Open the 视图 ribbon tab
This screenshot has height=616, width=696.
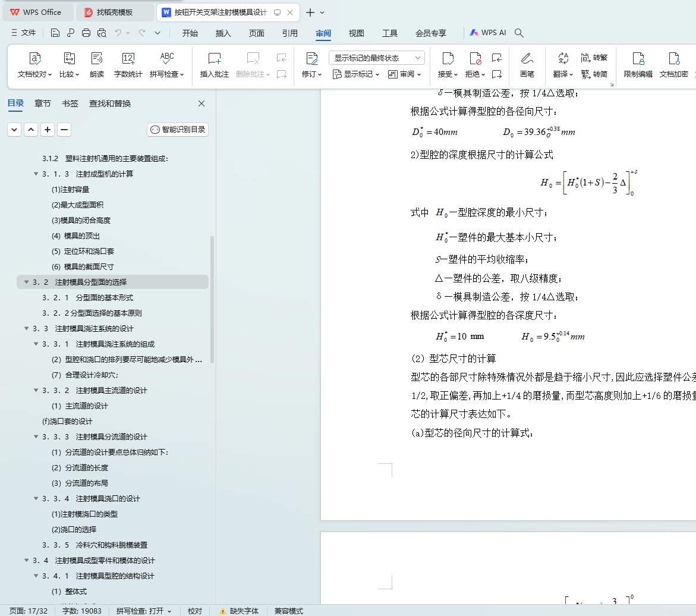357,33
